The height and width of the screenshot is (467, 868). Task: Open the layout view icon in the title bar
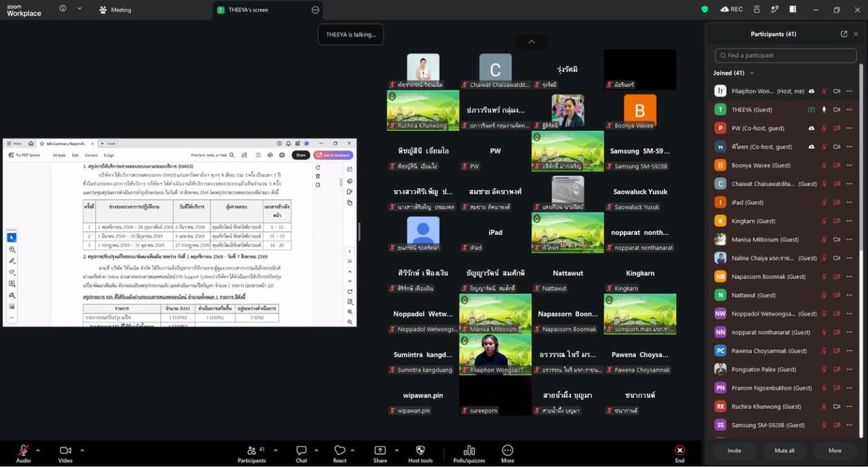click(793, 10)
